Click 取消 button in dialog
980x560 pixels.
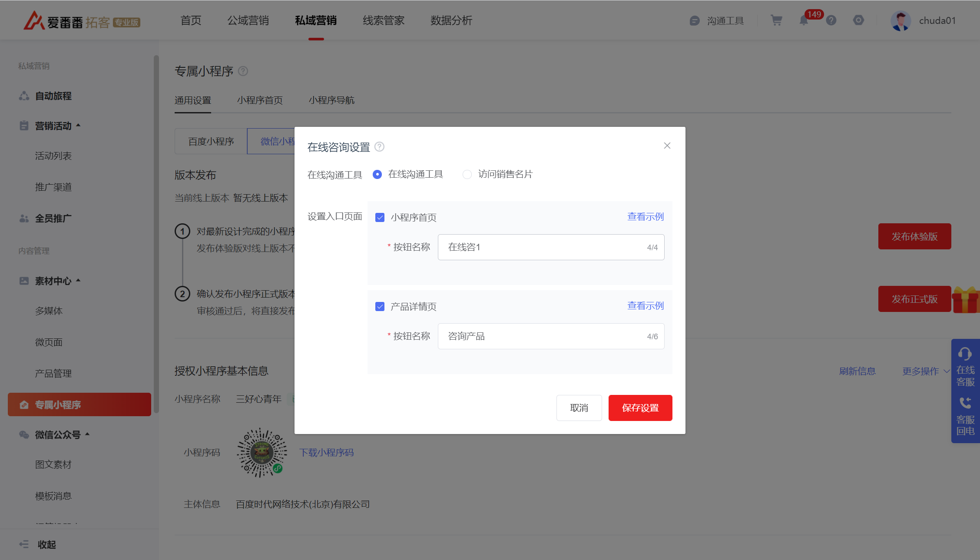pos(579,408)
